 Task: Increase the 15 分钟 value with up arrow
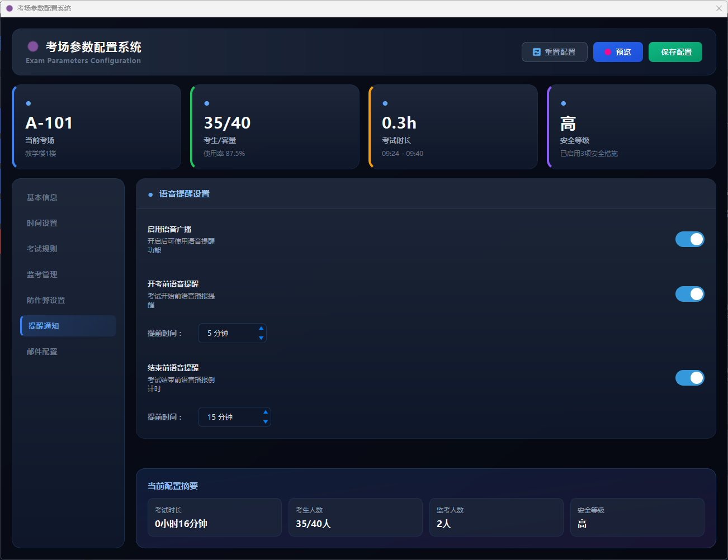(266, 412)
